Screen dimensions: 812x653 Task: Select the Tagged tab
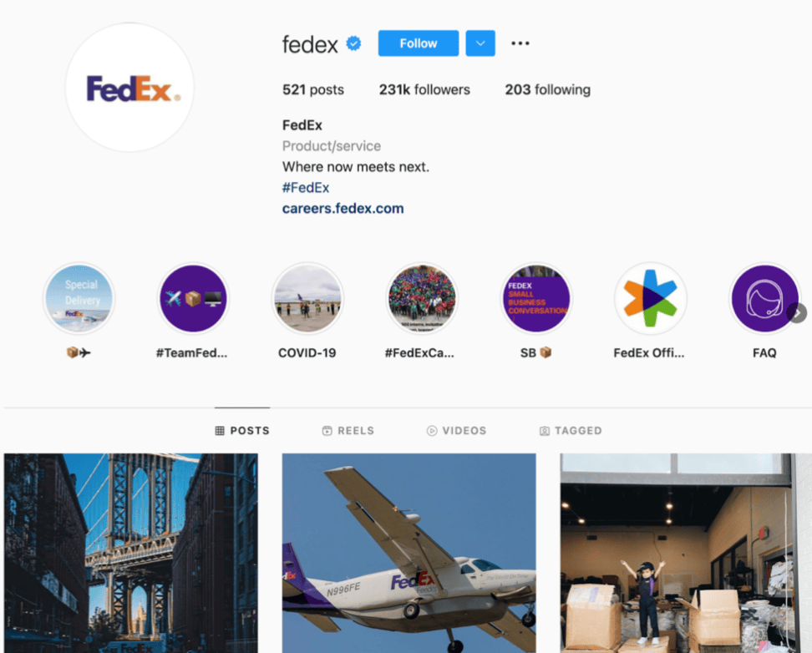coord(571,430)
